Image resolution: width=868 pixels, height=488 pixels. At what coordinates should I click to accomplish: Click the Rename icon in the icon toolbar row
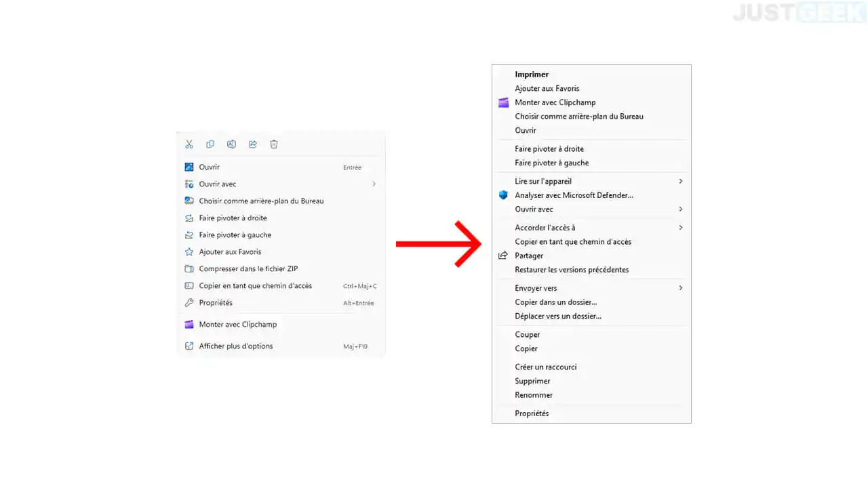[x=231, y=144]
